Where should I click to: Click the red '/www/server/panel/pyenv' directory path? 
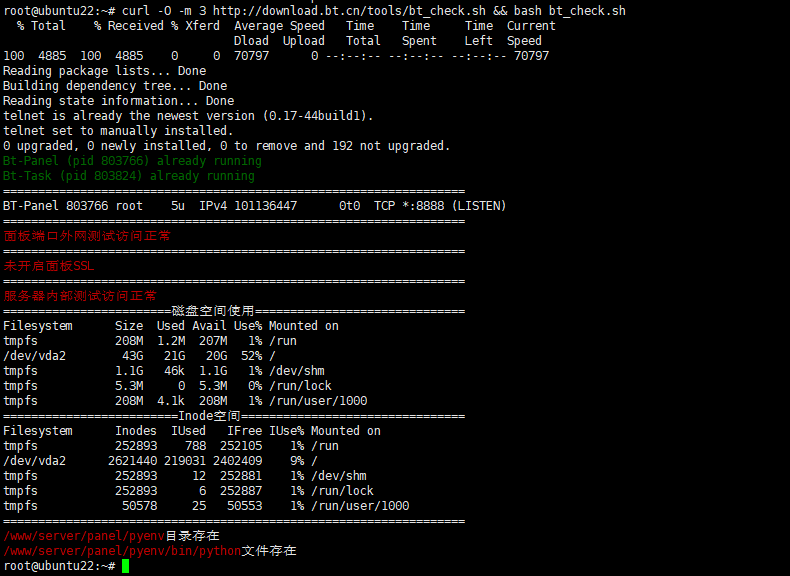click(x=84, y=536)
